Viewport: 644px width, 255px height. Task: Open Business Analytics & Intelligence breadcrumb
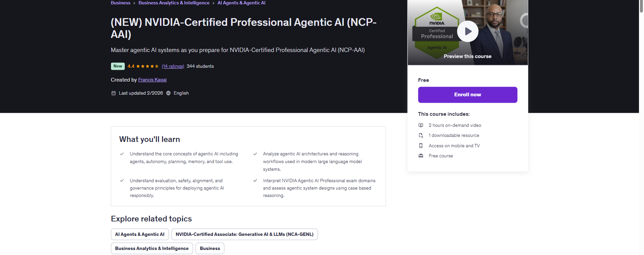[x=174, y=3]
